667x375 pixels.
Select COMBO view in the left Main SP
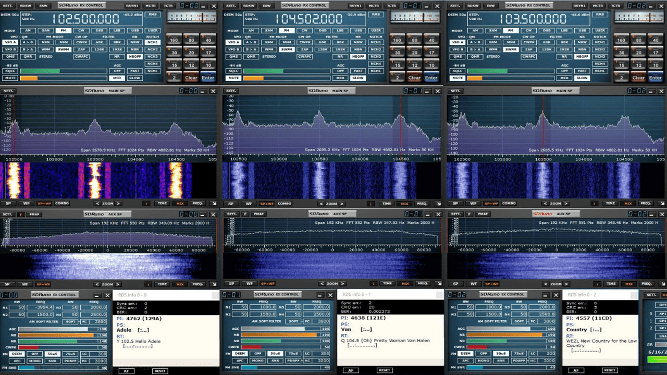pyautogui.click(x=62, y=204)
